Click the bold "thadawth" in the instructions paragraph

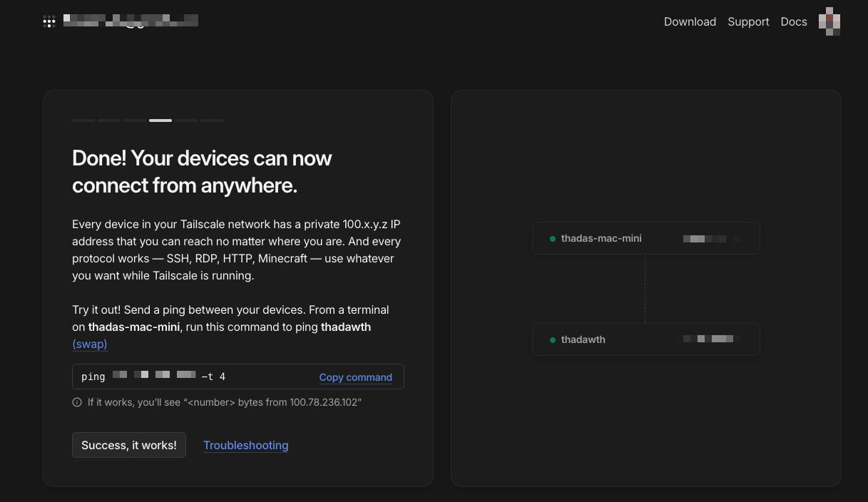[x=346, y=327]
